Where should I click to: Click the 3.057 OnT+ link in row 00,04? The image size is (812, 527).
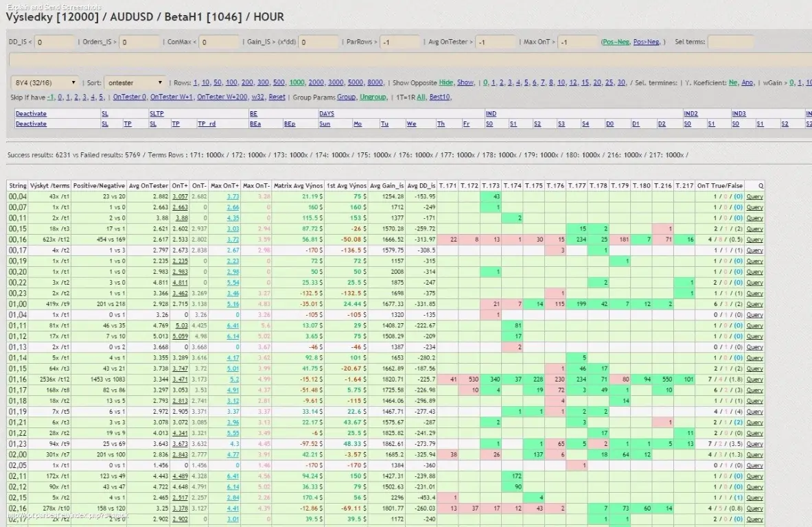[x=180, y=197]
